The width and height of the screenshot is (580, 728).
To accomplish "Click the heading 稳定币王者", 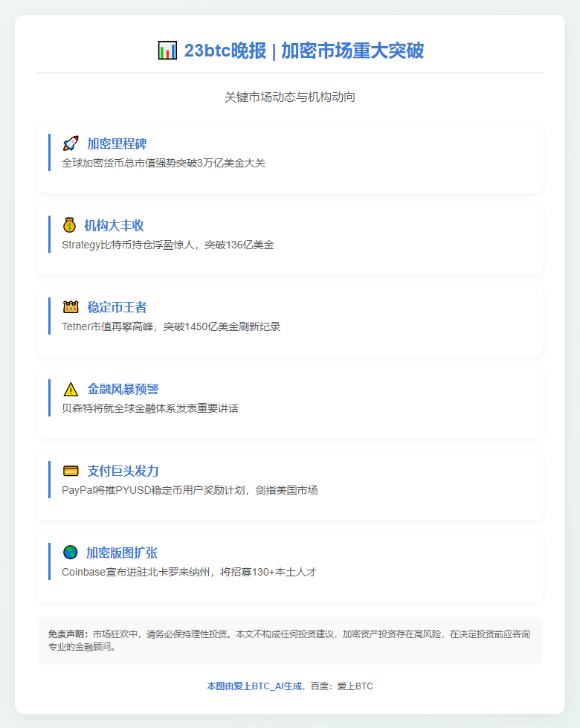I will pos(117,307).
